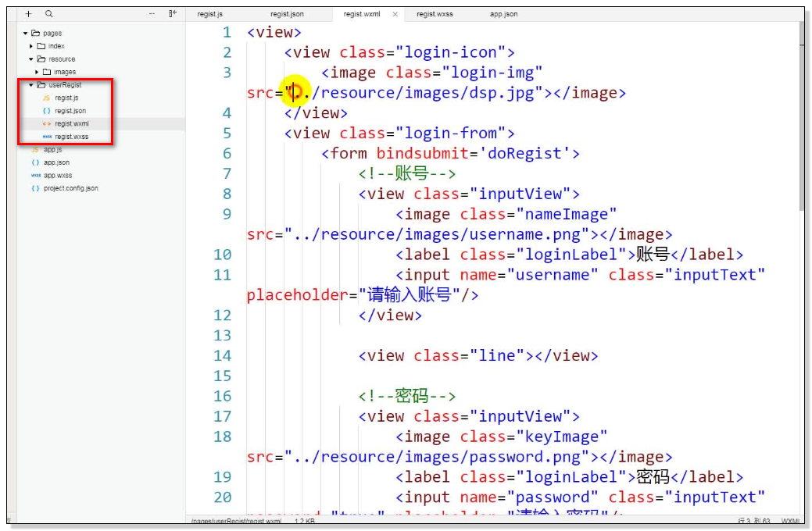Click the username.png image path
The image size is (812, 531).
(x=437, y=235)
